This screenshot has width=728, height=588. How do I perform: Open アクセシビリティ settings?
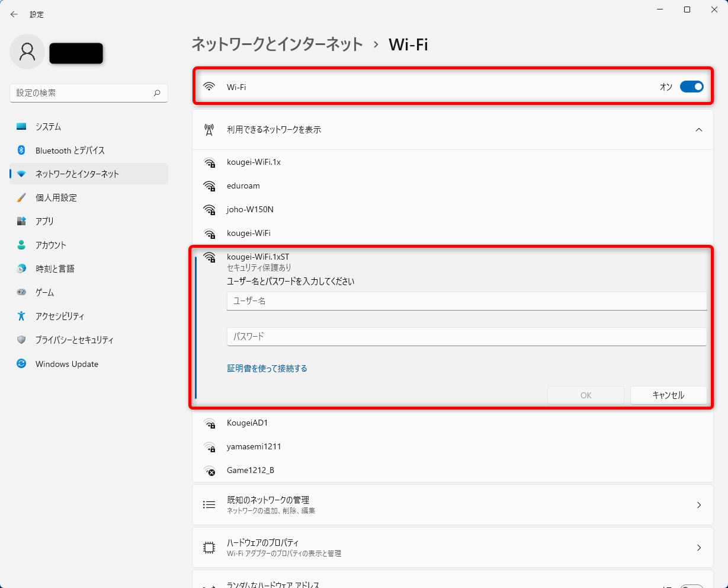click(x=89, y=317)
